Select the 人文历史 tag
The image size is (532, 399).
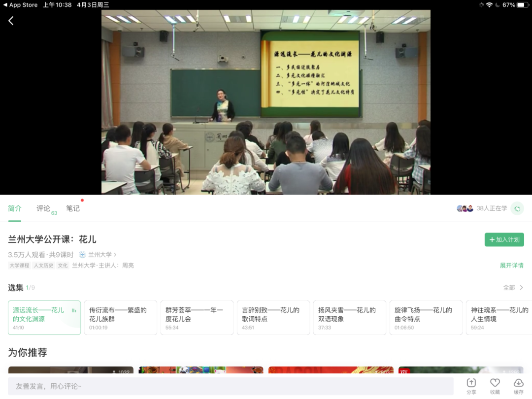(43, 266)
